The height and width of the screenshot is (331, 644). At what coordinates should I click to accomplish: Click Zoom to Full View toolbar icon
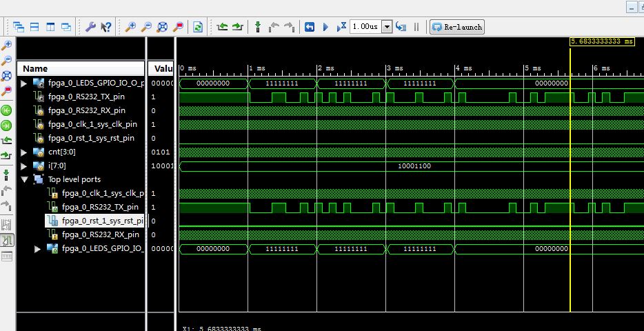click(161, 27)
